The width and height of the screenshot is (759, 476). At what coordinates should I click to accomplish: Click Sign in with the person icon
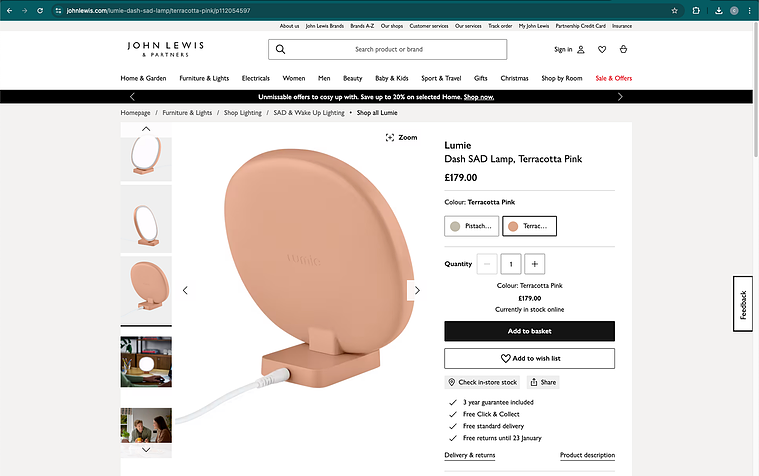coord(569,49)
